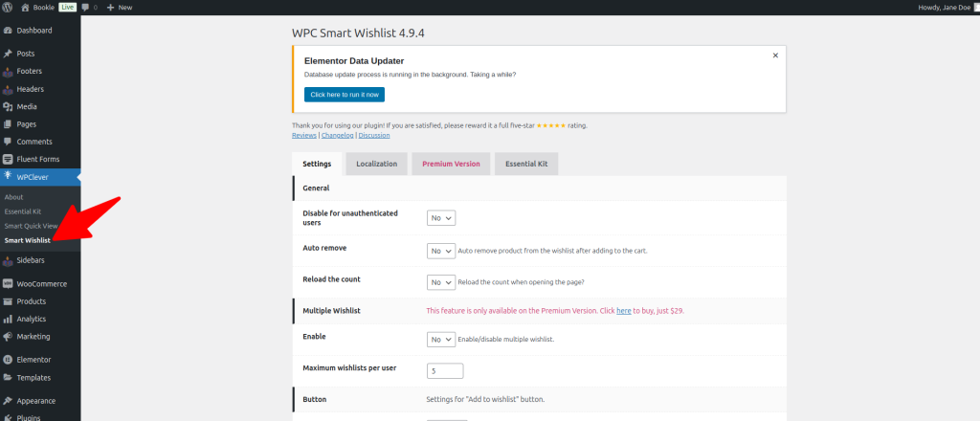The width and height of the screenshot is (980, 421).
Task: Click the Headers sidebar icon
Action: point(8,89)
